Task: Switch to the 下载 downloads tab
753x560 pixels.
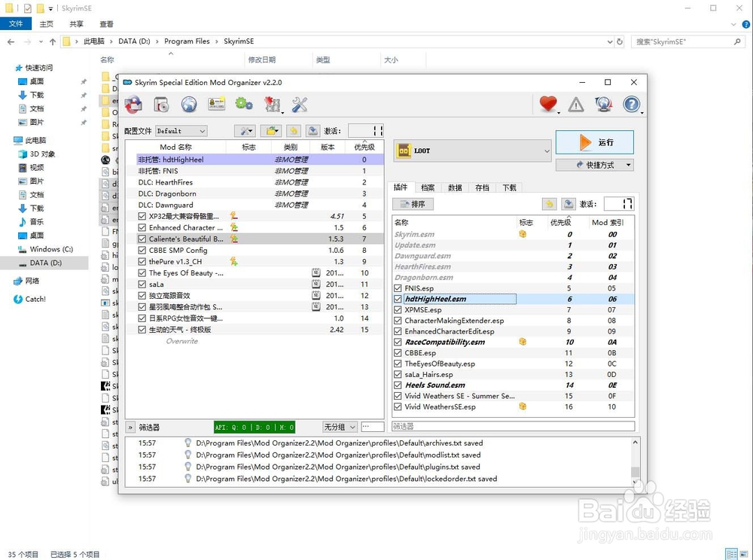Action: pyautogui.click(x=510, y=187)
